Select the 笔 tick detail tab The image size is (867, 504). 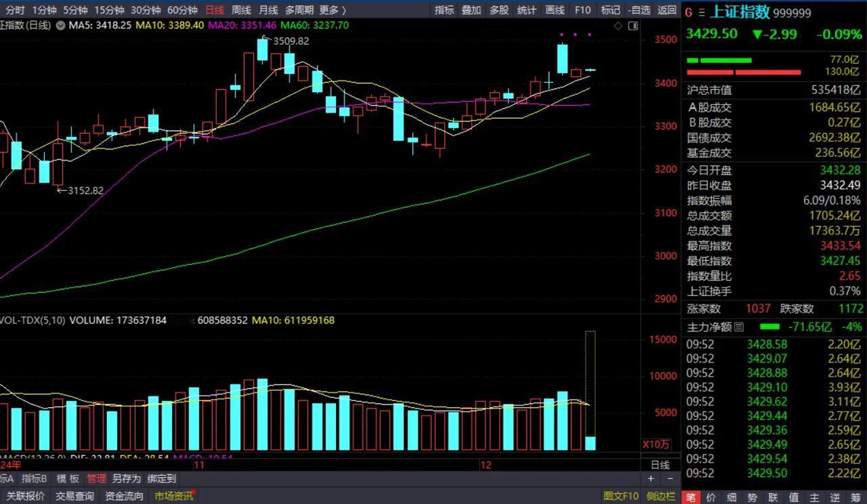pos(690,497)
